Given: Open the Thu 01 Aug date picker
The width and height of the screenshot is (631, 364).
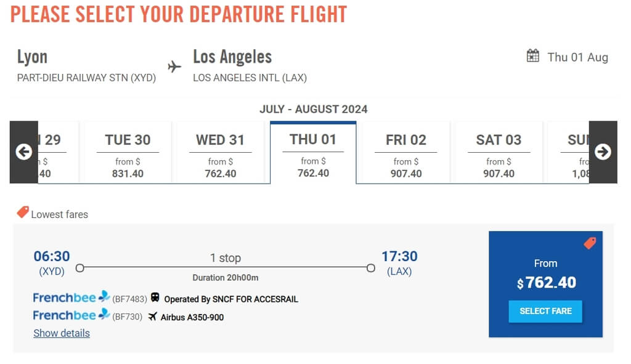Looking at the screenshot, I should point(568,57).
